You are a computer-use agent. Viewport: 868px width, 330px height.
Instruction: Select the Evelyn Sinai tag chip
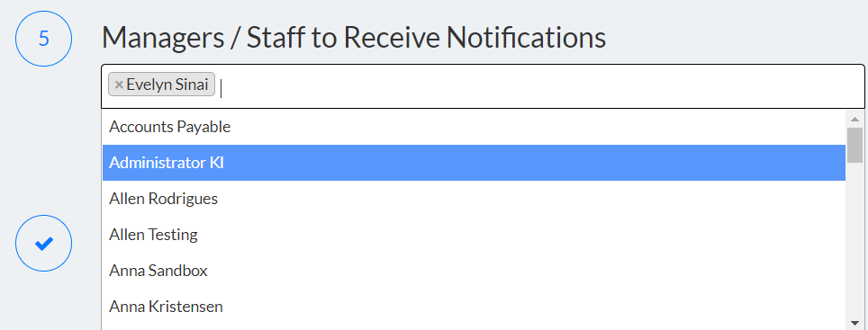(x=162, y=85)
